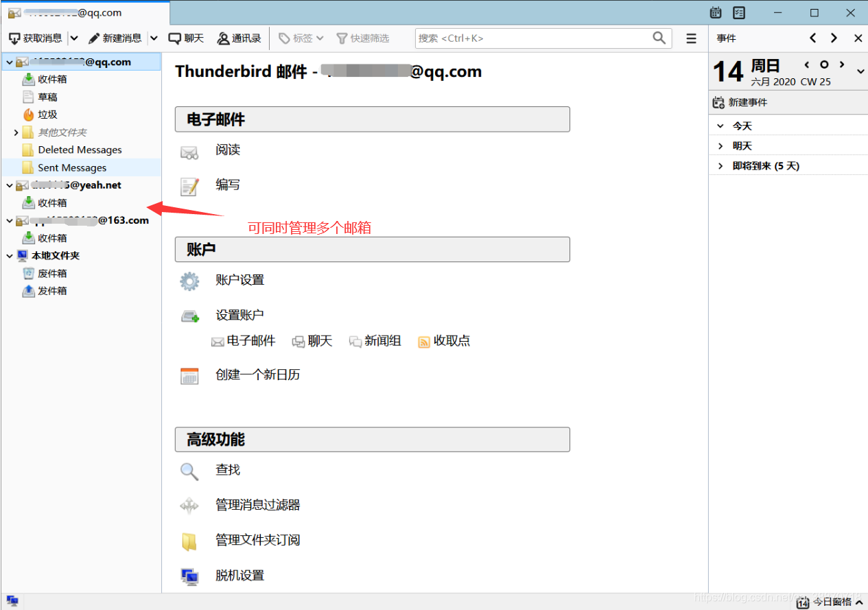Click the Get Messages (获取消息) button
Image resolution: width=868 pixels, height=610 pixels.
[x=36, y=38]
